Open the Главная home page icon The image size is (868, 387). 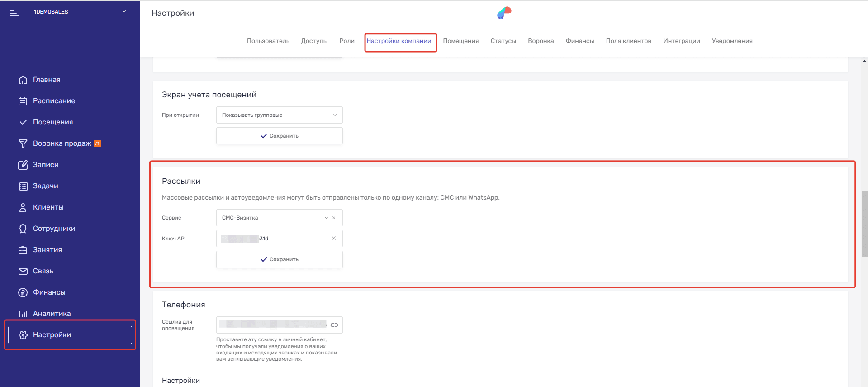[23, 80]
